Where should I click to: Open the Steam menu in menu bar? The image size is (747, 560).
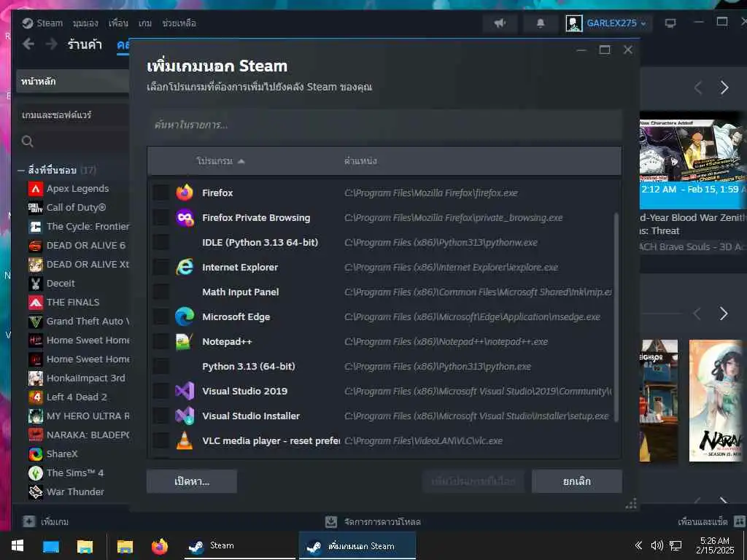coord(50,23)
